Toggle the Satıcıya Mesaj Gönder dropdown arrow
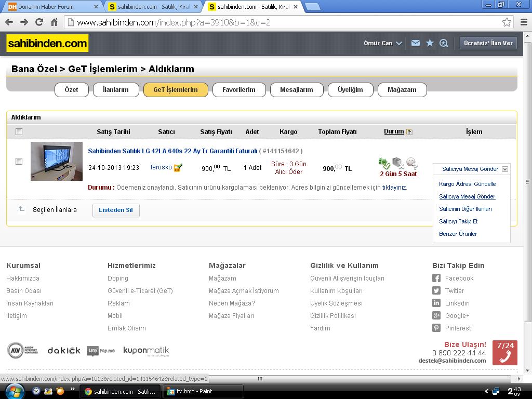 click(x=505, y=169)
